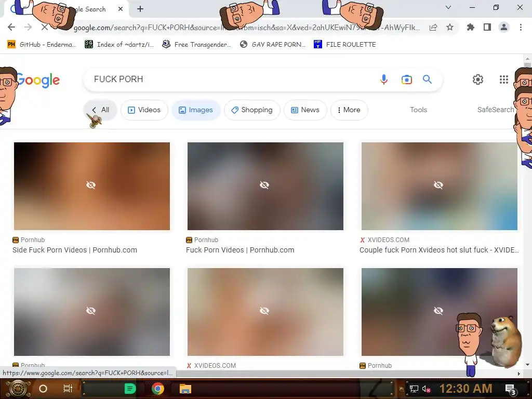Click the Google logo

[x=38, y=80]
